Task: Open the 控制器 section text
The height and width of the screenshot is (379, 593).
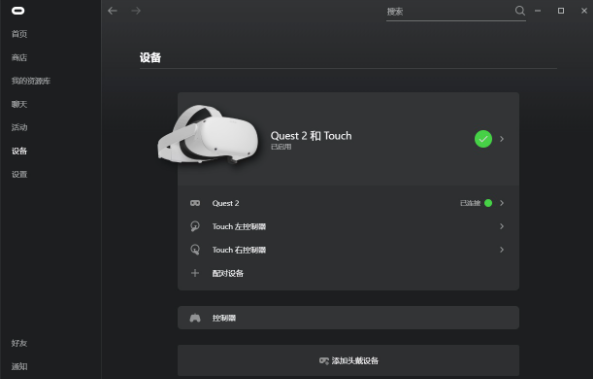Action: coord(224,318)
